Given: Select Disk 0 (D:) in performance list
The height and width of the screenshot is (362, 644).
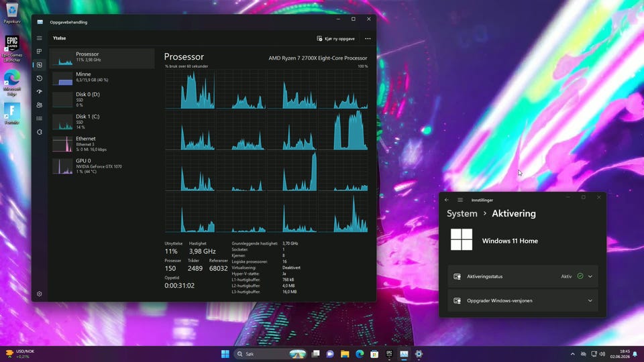Looking at the screenshot, I should (x=102, y=99).
